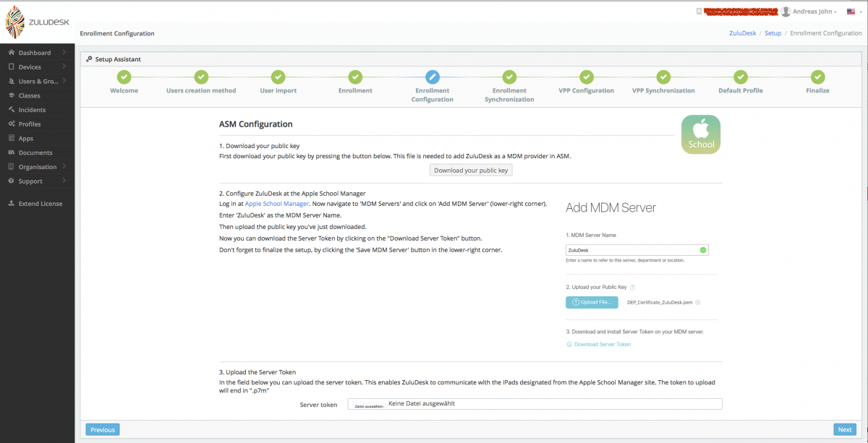Click the Dashboard home icon in sidebar
Screen dimensions: 868x443
click(x=12, y=53)
